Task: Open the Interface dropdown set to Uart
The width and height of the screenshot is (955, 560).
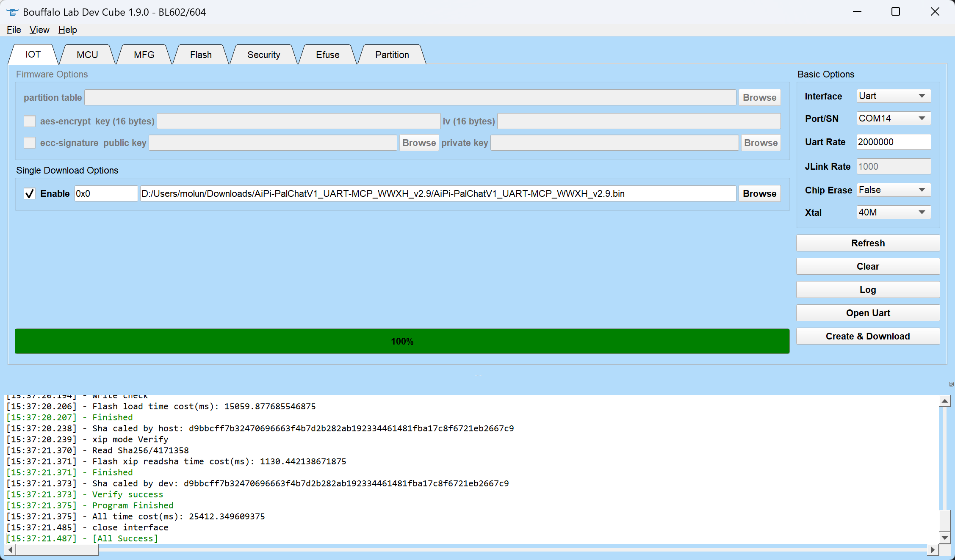Action: point(894,96)
